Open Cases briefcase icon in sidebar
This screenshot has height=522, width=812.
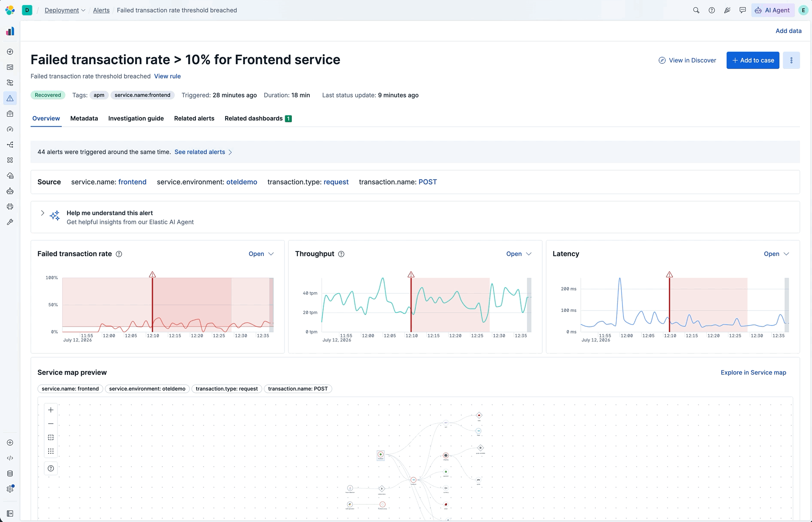click(10, 114)
